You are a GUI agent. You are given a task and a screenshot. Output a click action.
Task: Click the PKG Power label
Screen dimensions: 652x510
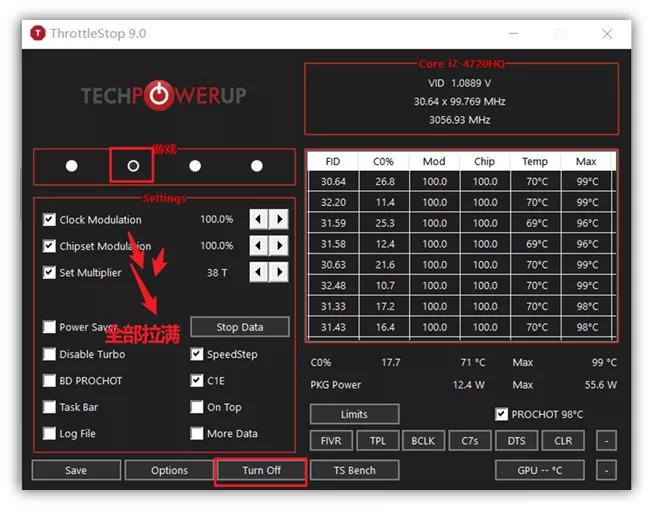(x=336, y=385)
